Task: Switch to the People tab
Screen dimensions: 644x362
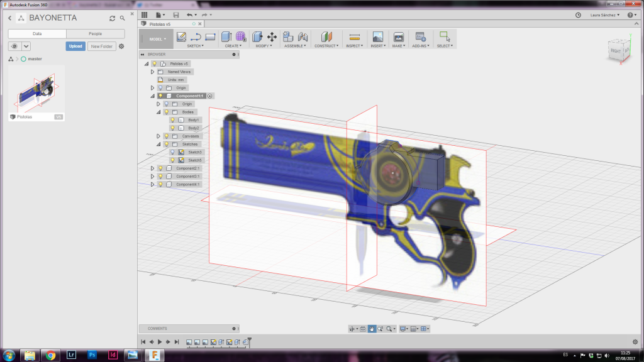Action: [95, 33]
